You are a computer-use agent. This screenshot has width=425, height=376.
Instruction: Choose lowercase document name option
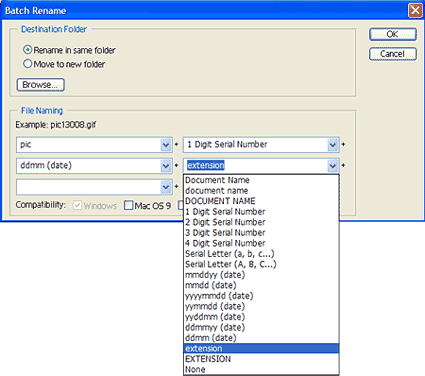(261, 191)
